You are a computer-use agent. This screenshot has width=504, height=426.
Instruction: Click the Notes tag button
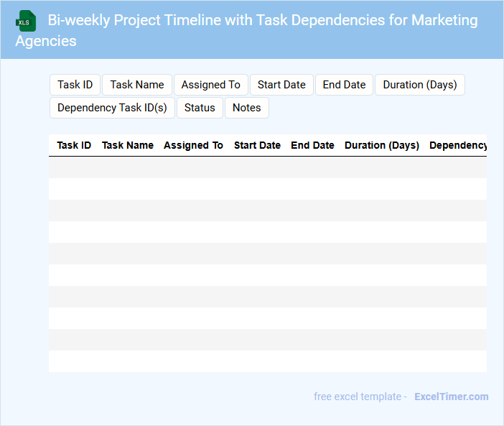click(246, 108)
